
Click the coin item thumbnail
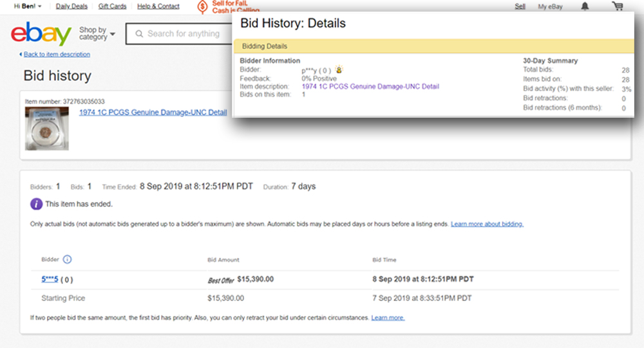pos(47,129)
